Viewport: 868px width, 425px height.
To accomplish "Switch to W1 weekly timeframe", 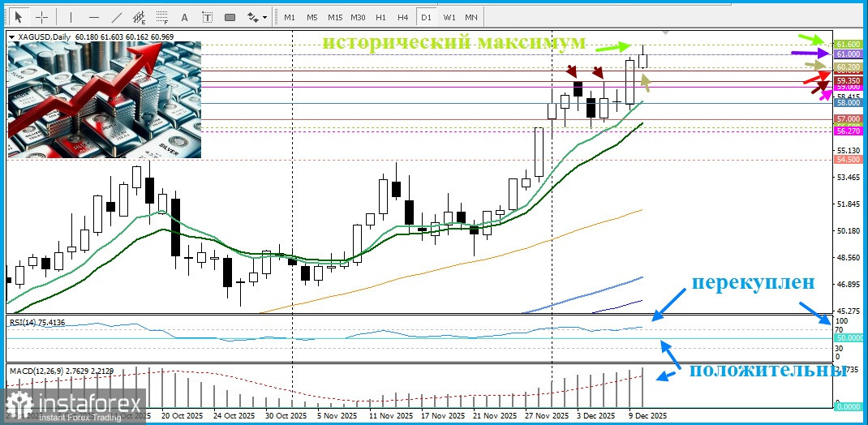I will click(449, 17).
